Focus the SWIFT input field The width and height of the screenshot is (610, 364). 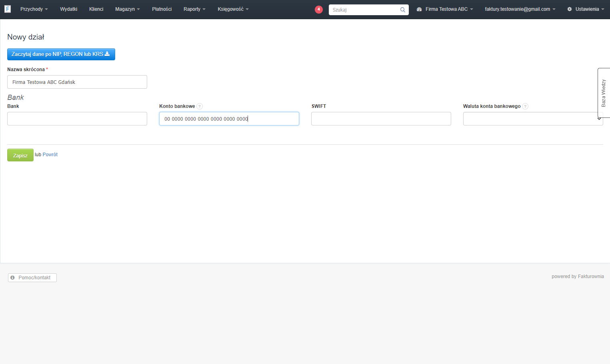pos(381,119)
